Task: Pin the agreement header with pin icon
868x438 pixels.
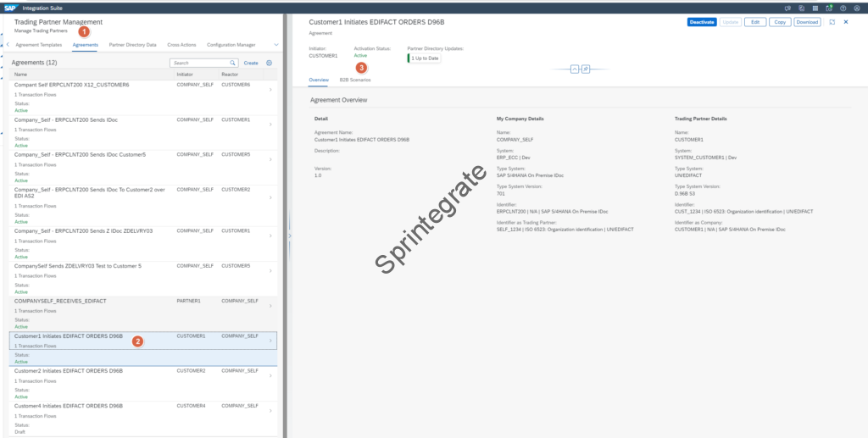Action: coord(586,69)
